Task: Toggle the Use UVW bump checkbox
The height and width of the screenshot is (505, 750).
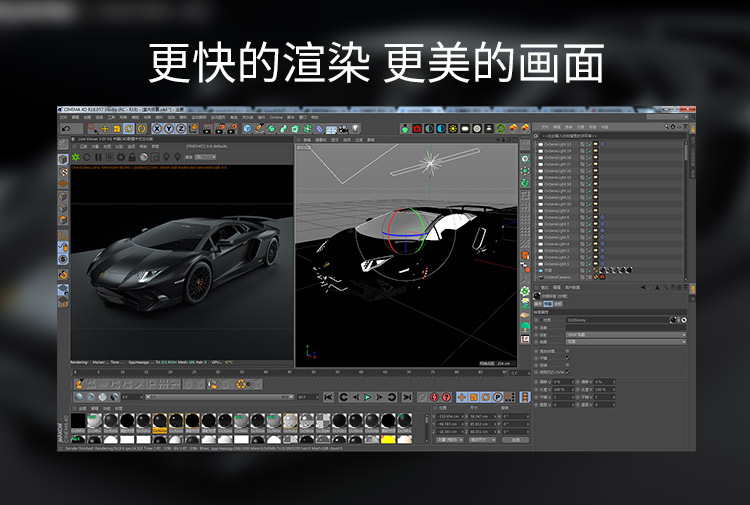Action: pos(567,372)
